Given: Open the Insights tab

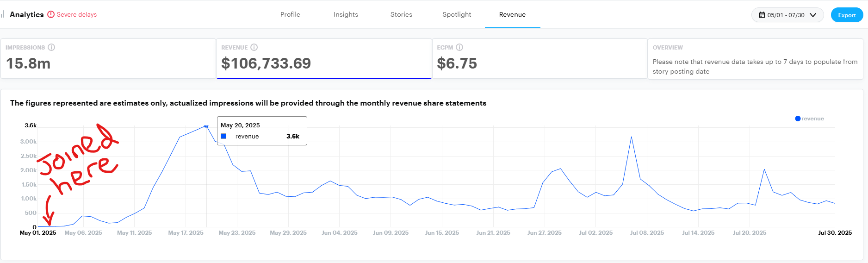Looking at the screenshot, I should pos(346,14).
